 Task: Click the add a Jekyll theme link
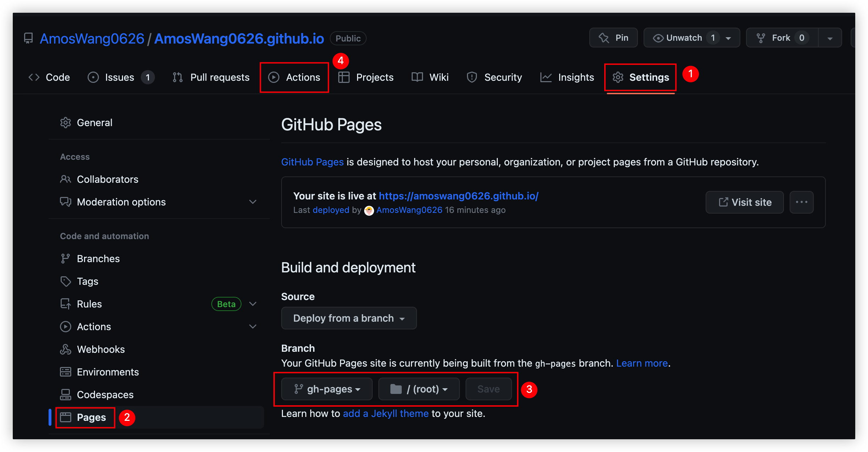point(386,413)
